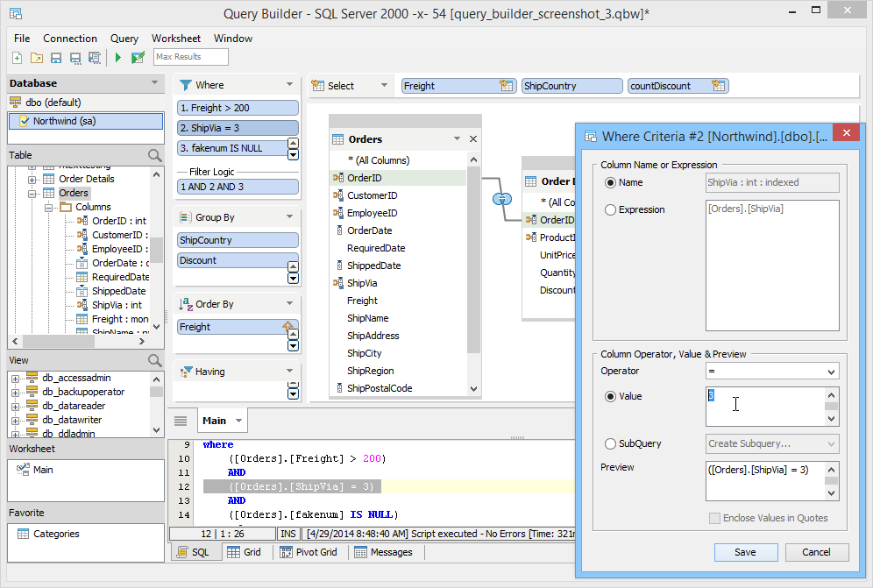873x588 pixels.
Task: Click the Save As toolbar icon
Action: tap(75, 57)
